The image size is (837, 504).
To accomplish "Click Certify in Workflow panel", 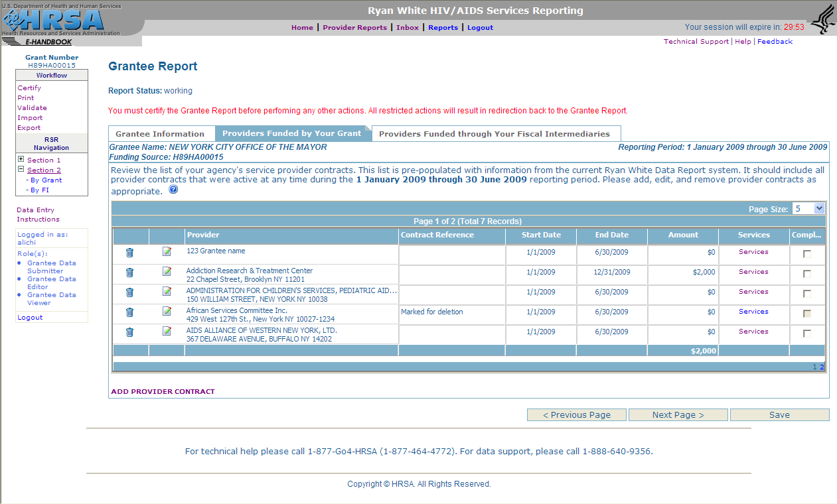I will (29, 88).
